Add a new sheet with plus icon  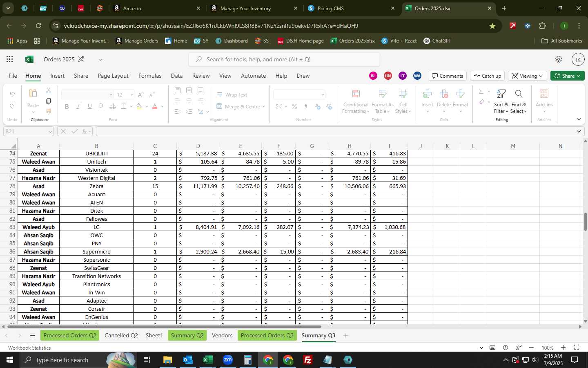(345, 335)
